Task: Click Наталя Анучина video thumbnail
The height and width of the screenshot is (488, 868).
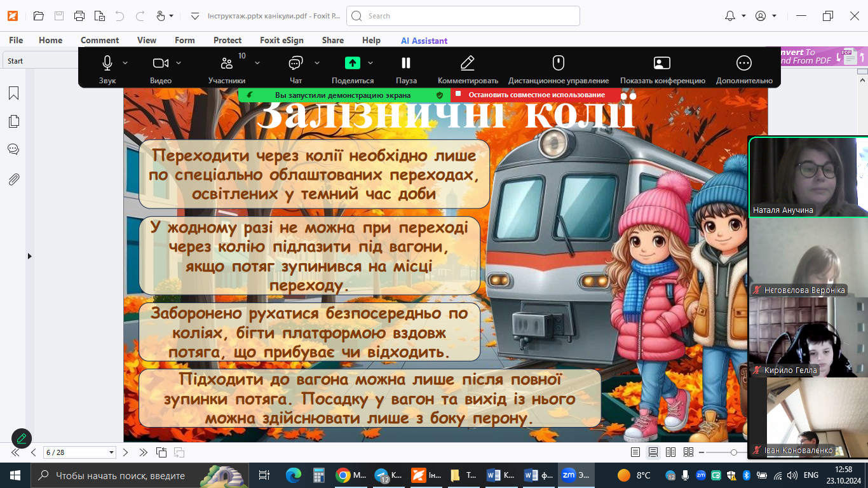Action: (808, 177)
